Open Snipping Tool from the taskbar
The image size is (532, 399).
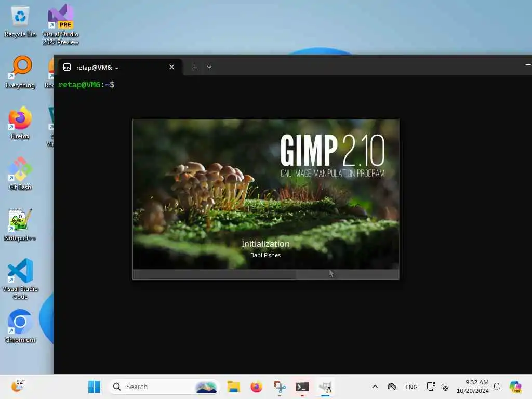(280, 387)
